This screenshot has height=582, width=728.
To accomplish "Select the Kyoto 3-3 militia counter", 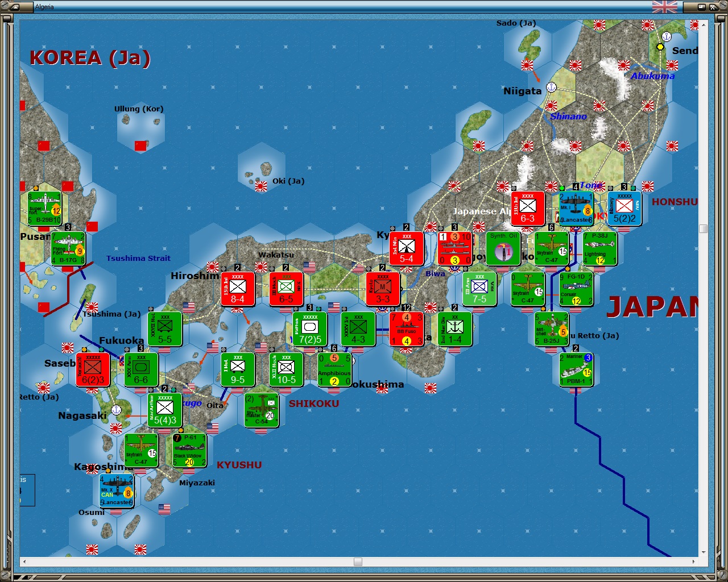I will [x=383, y=289].
